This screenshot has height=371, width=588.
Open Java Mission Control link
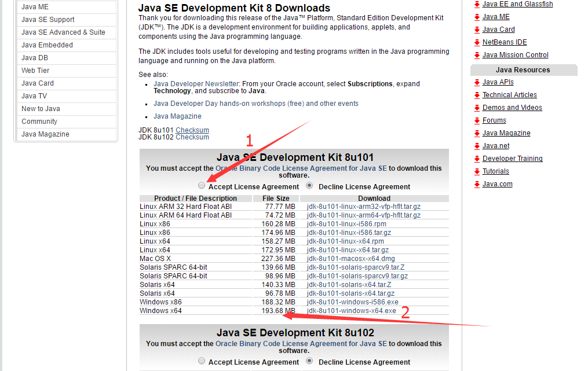515,55
